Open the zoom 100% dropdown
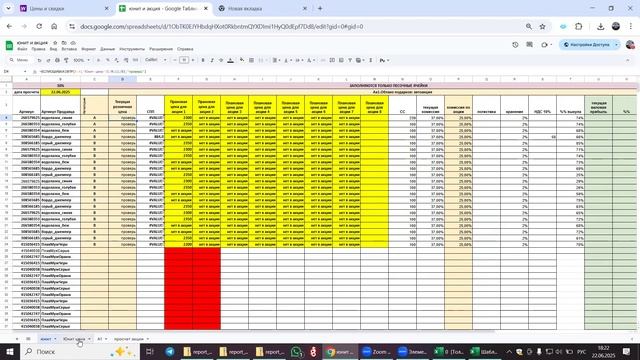The width and height of the screenshot is (640, 360). click(82, 60)
